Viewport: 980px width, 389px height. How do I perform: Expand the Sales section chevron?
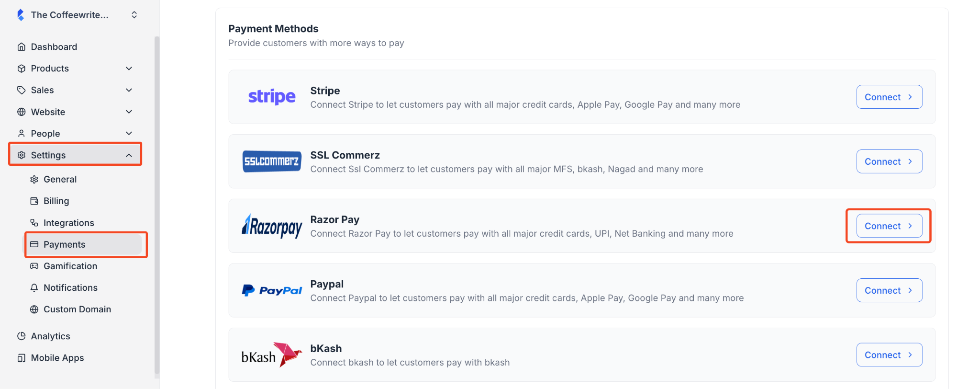(129, 90)
